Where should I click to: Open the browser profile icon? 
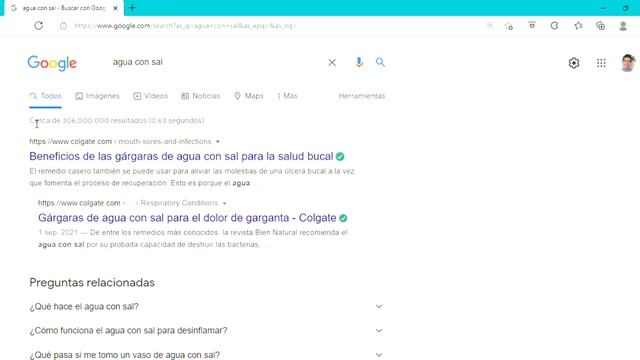623,26
